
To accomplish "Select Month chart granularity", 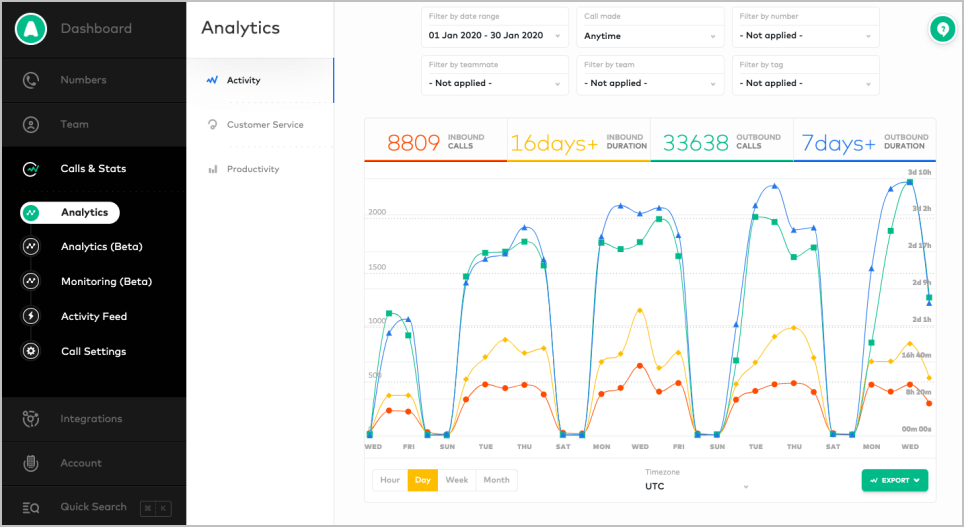I will pyautogui.click(x=496, y=480).
